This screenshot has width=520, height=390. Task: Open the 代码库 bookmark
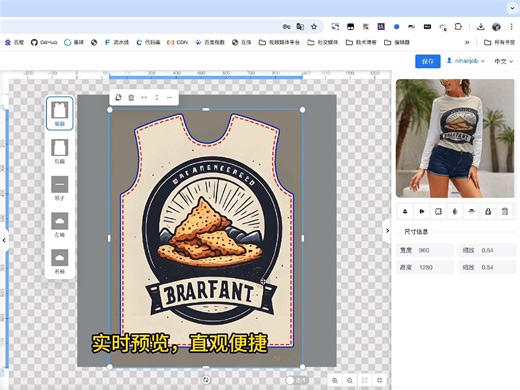coord(148,42)
